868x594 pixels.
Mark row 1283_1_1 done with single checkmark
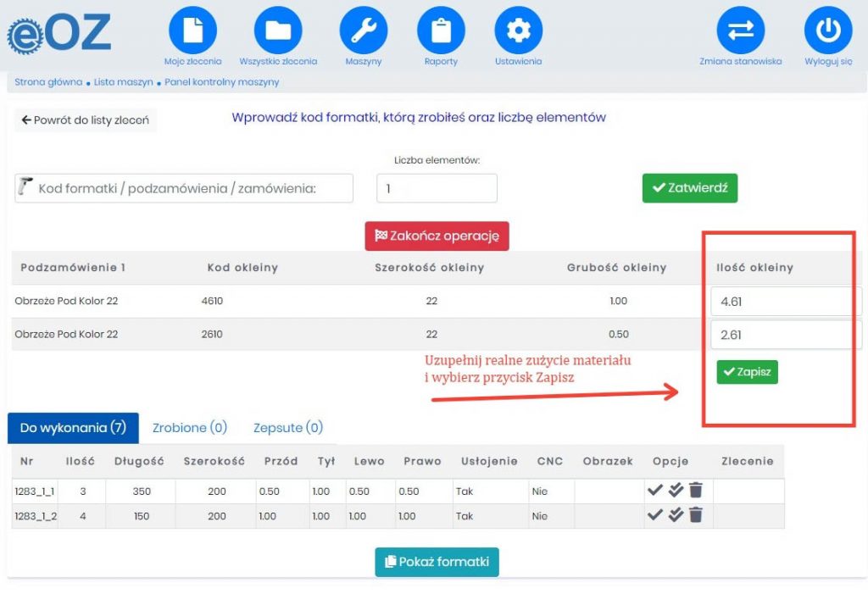coord(654,490)
